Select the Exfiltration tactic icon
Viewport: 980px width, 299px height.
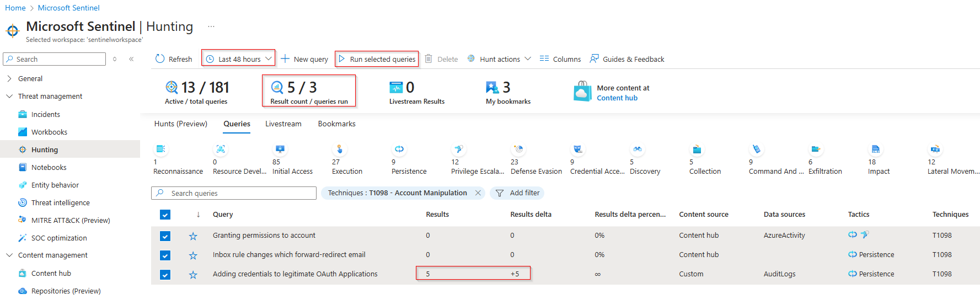coord(815,149)
